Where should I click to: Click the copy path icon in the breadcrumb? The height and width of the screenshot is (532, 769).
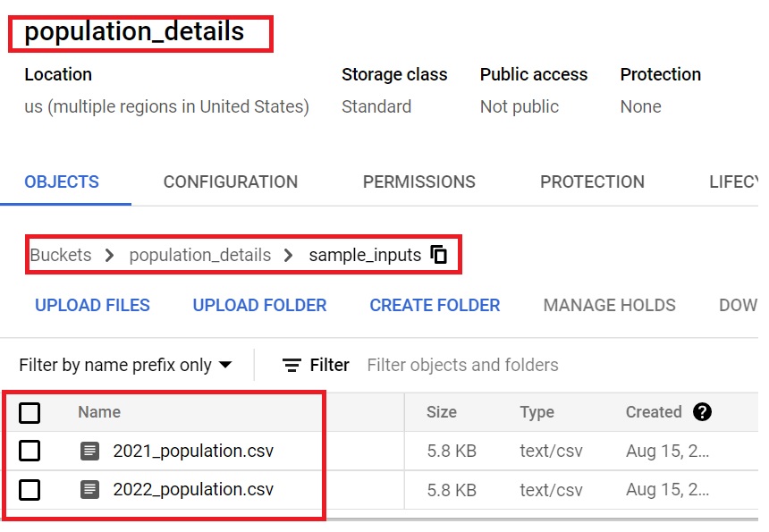[x=437, y=255]
